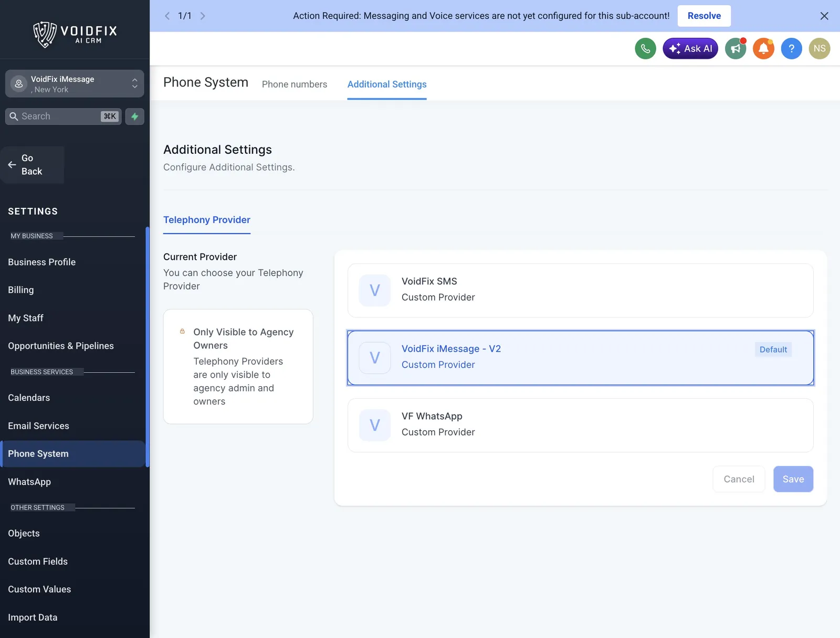Click the Cancel button
The height and width of the screenshot is (638, 840).
[739, 479]
